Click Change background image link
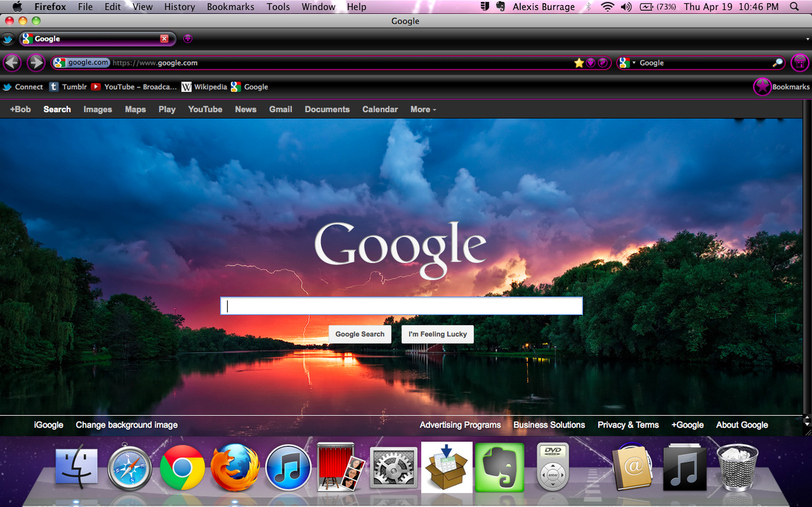The height and width of the screenshot is (507, 812). click(127, 425)
